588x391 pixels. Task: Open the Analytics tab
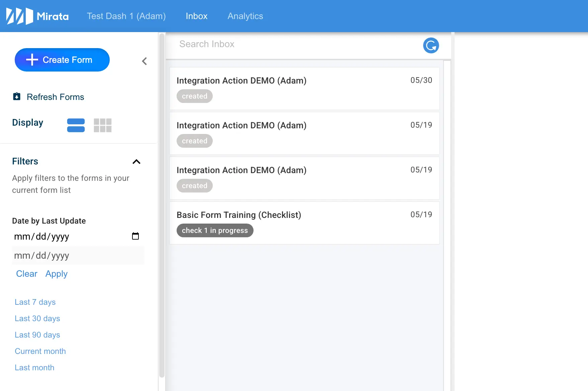[x=245, y=16]
